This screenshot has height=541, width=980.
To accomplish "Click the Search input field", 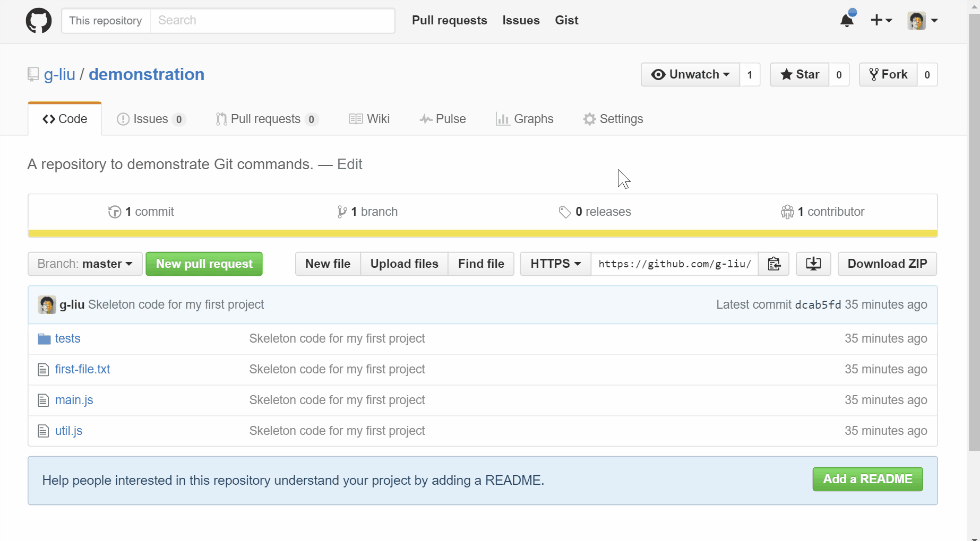I will point(273,21).
